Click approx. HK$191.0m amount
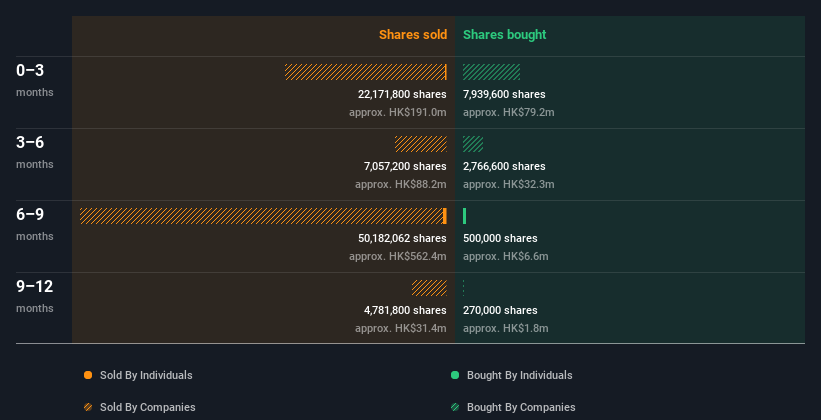Viewport: 821px width, 420px height. point(398,113)
